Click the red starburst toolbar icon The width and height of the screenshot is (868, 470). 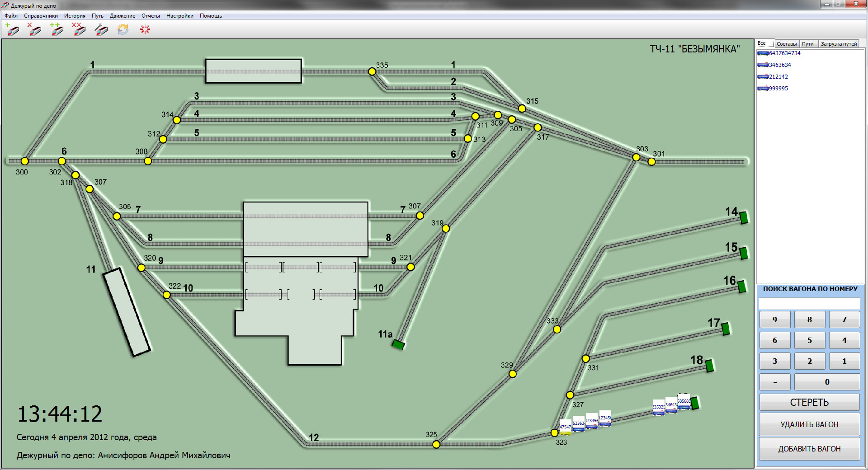click(x=145, y=30)
